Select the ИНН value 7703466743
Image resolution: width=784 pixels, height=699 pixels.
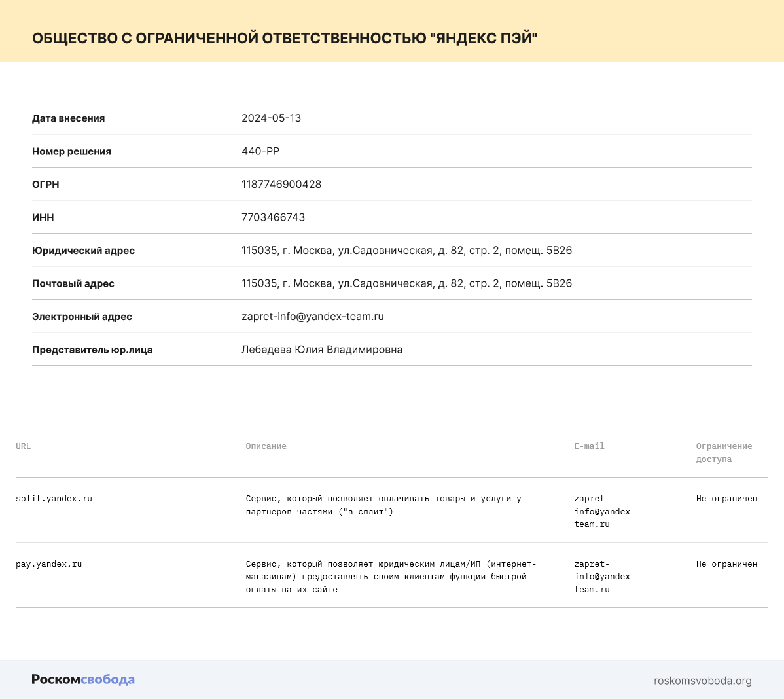pos(273,217)
